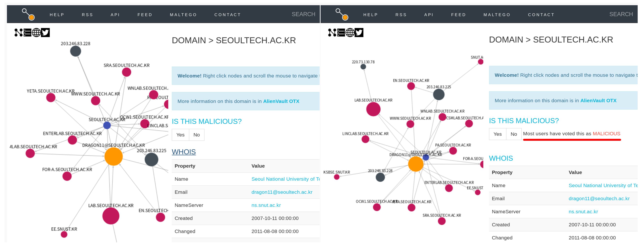The height and width of the screenshot is (247, 644).
Task: Click the server stack icon in left panel
Action: click(27, 33)
